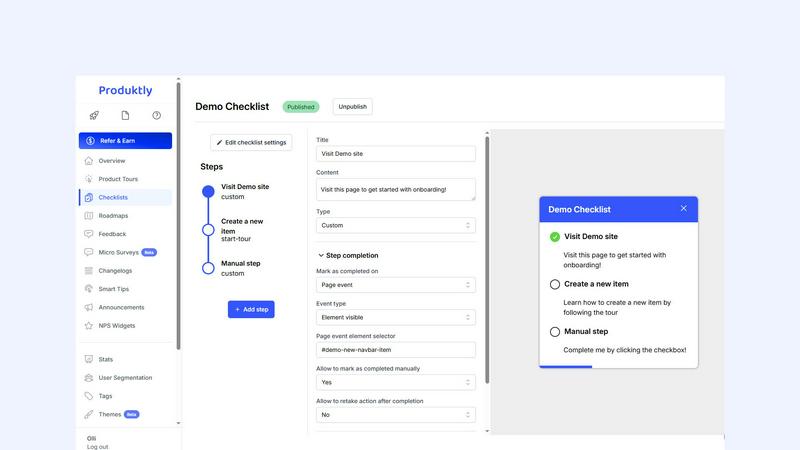Screen dimensions: 800x450
Task: Click the Tags icon
Action: (x=89, y=396)
